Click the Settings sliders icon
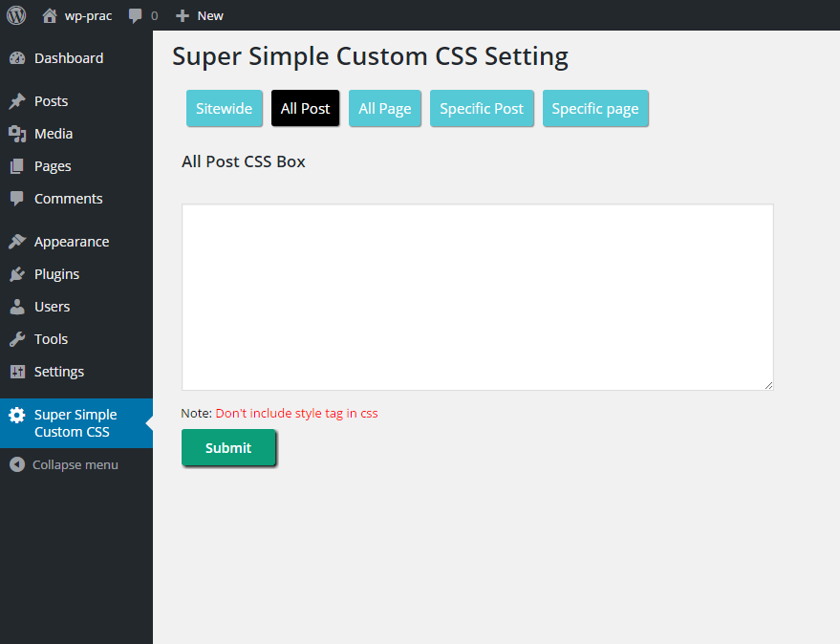 (x=17, y=372)
